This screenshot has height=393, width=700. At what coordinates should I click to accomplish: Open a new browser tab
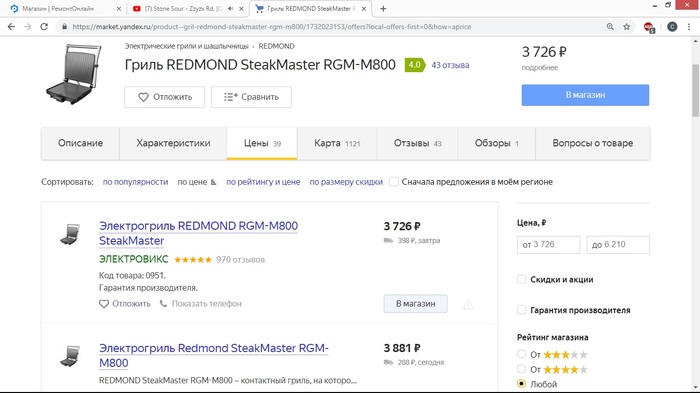(383, 8)
